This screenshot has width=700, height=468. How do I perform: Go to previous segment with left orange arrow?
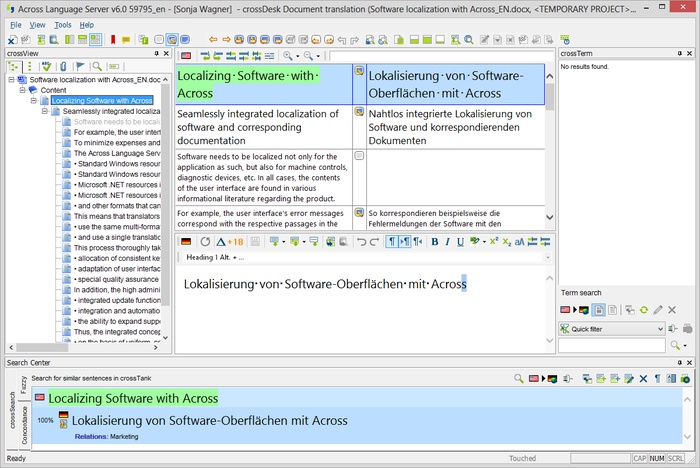pyautogui.click(x=213, y=40)
